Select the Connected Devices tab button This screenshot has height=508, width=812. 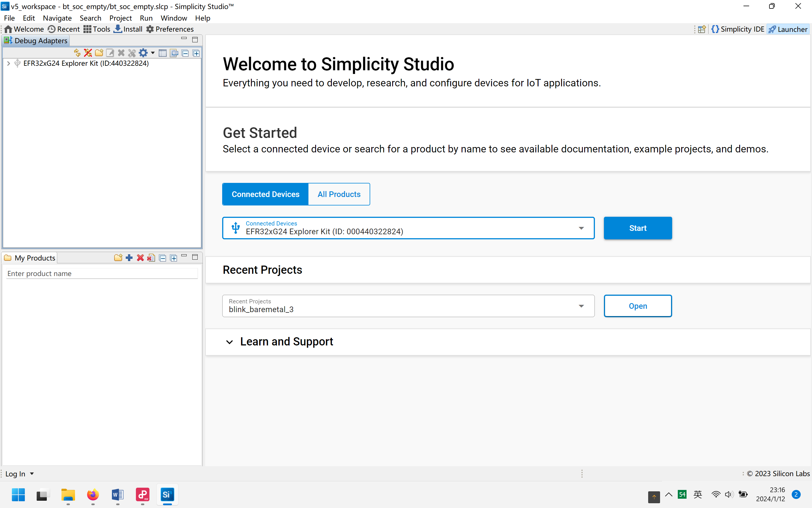pyautogui.click(x=265, y=194)
